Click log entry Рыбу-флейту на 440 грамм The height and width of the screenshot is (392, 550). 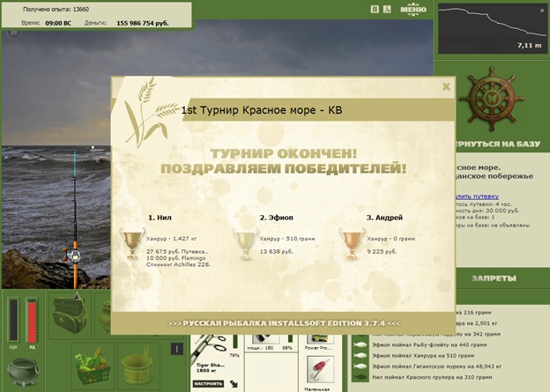click(429, 345)
